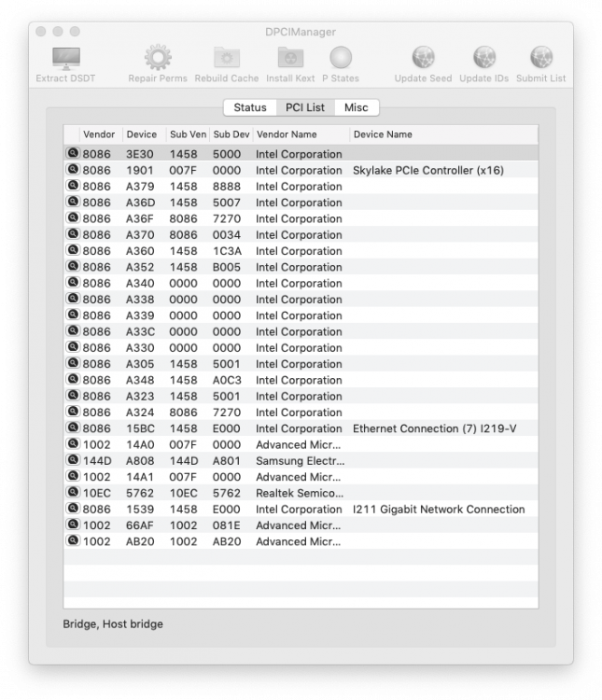Click the DPCIManager window title

(x=301, y=32)
